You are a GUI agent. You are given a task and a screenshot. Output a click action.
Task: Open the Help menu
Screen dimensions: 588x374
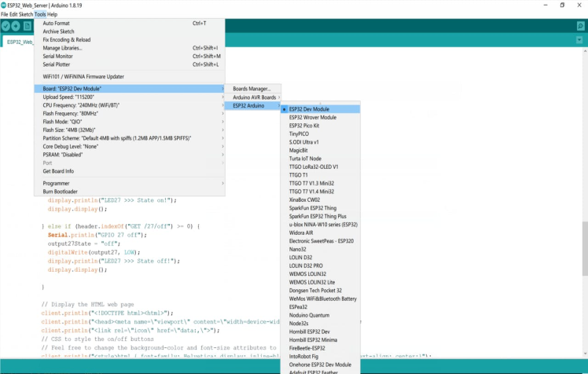point(52,14)
